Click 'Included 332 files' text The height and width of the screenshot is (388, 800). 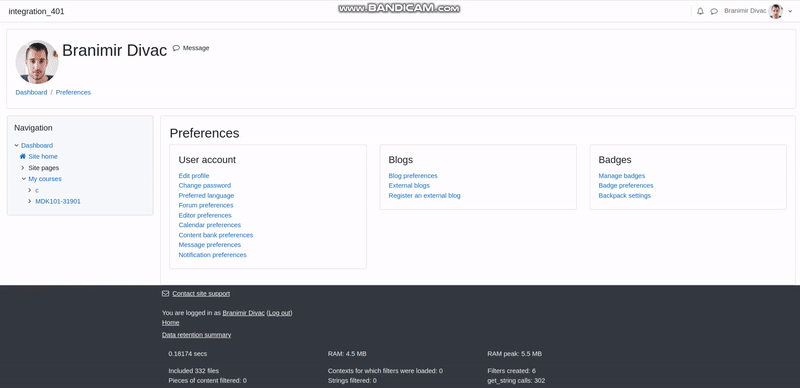coord(193,371)
